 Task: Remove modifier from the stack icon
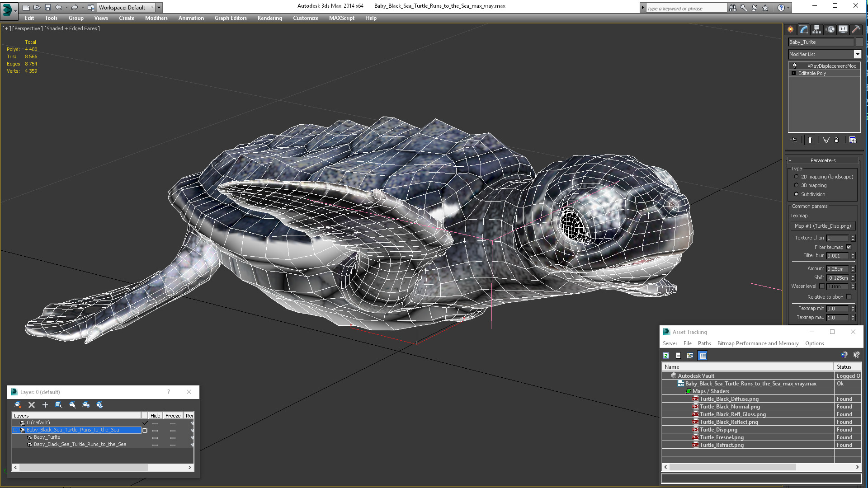[x=837, y=140]
